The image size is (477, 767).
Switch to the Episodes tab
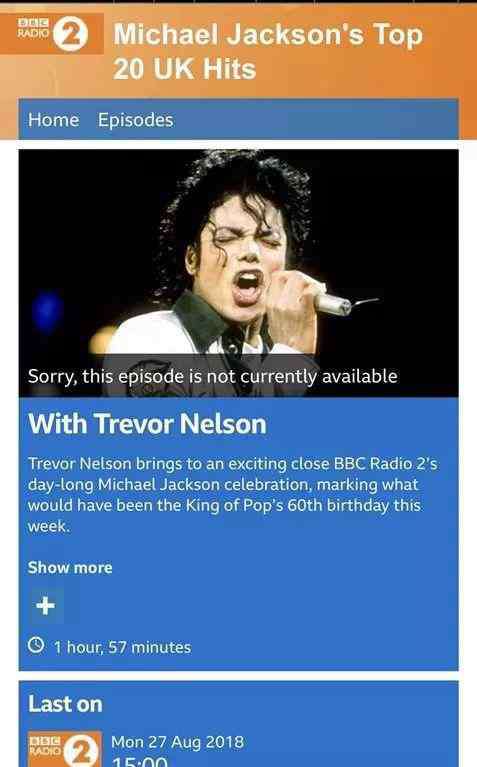[x=136, y=120]
